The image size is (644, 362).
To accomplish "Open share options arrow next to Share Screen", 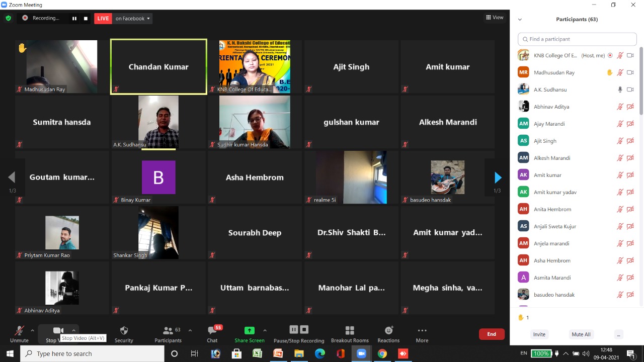I will click(x=265, y=330).
